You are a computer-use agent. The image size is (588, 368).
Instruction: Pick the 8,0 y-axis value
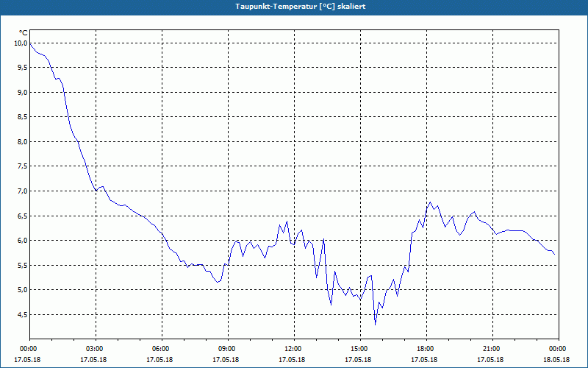[x=23, y=141]
